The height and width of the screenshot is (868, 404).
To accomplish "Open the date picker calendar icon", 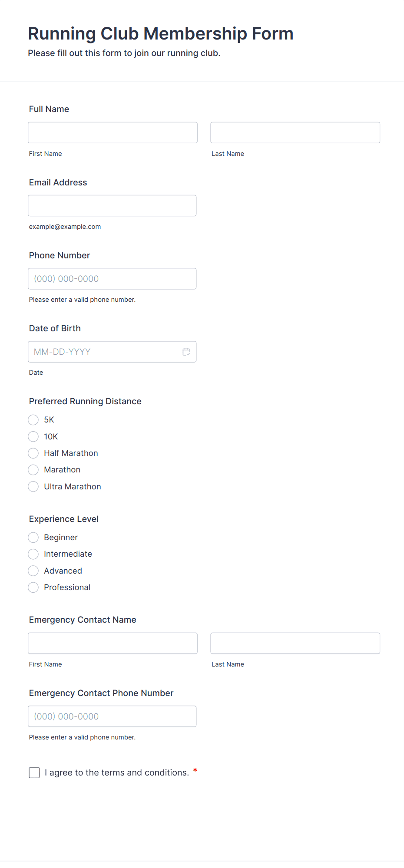I will (x=186, y=352).
